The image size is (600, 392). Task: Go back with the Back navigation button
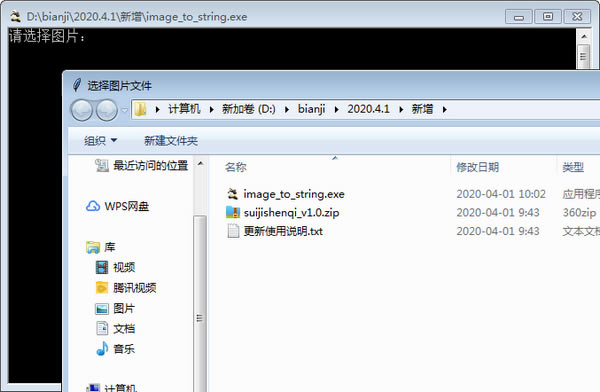coord(82,110)
